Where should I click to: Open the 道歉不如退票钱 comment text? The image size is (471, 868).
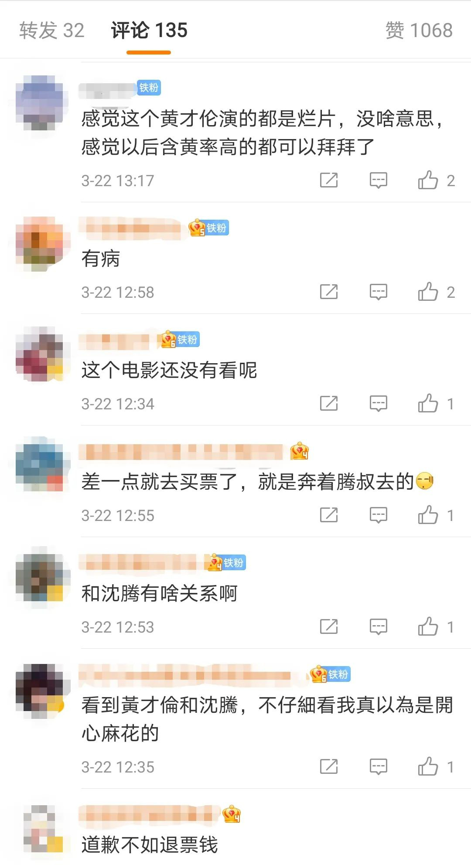pyautogui.click(x=150, y=844)
